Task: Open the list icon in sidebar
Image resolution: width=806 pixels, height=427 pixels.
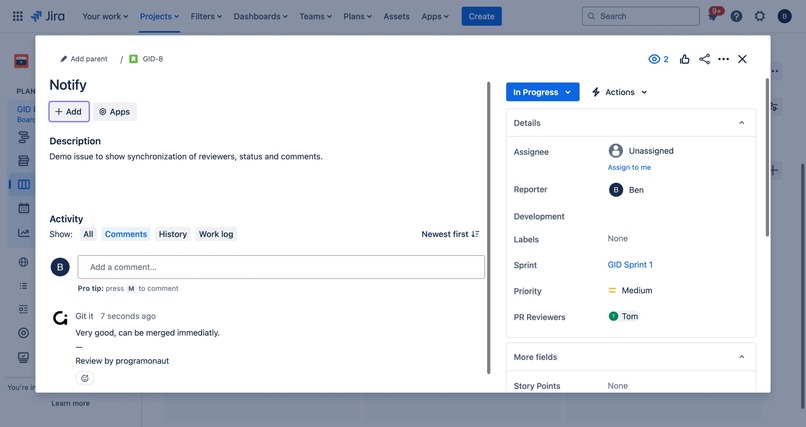Action: click(24, 286)
